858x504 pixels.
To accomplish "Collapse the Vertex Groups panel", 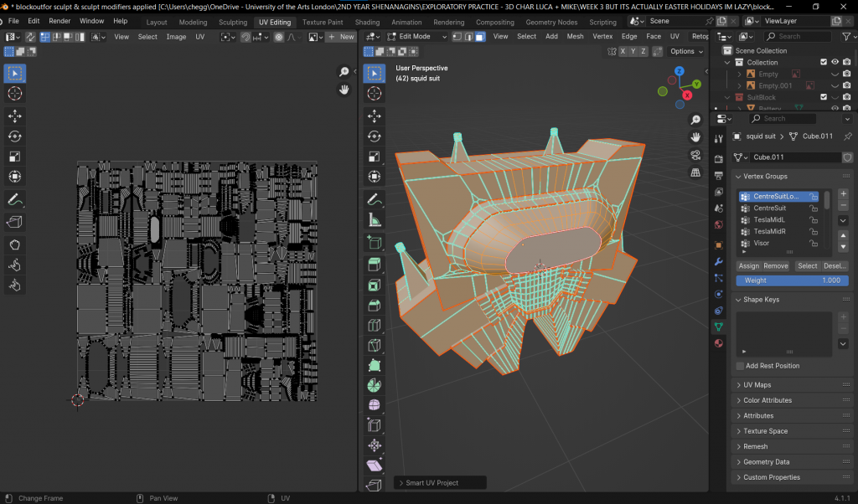I will pos(738,177).
